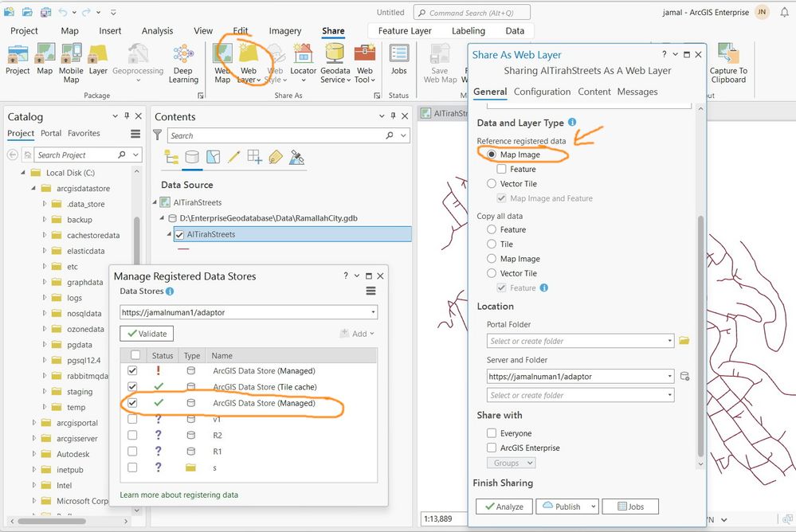This screenshot has width=796, height=532.
Task: Open the Add data store dropdown
Action: [x=357, y=334]
